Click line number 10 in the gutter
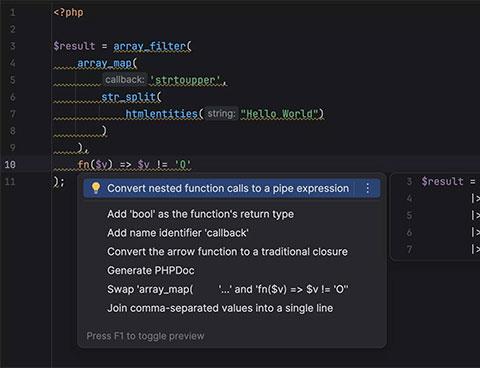Screen dimensions: 480x368 pos(10,164)
